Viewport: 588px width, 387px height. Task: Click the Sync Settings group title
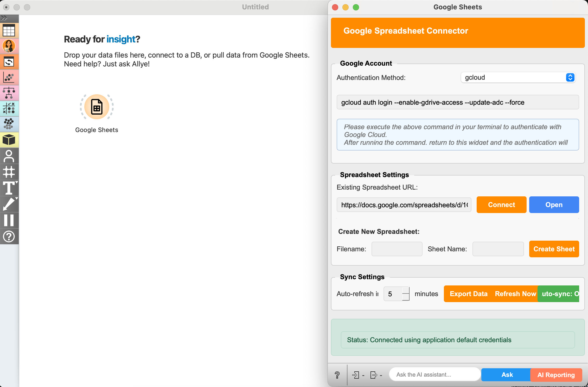pos(362,277)
